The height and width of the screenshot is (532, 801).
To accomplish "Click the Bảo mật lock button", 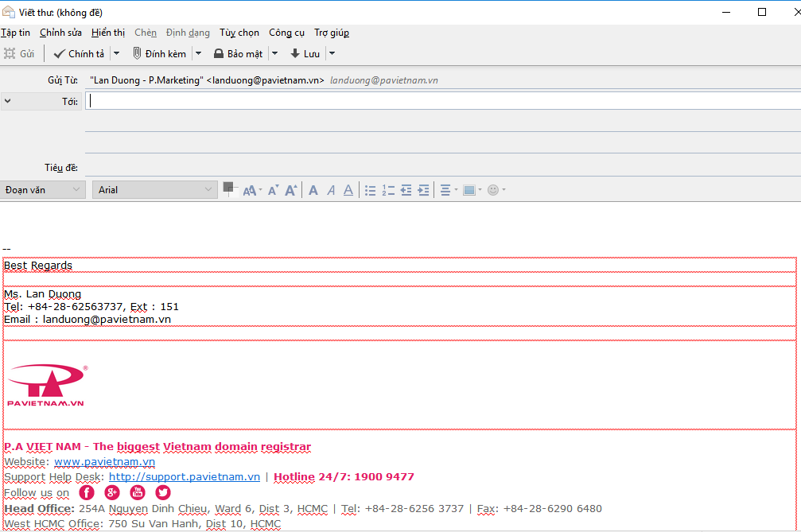I will [238, 53].
